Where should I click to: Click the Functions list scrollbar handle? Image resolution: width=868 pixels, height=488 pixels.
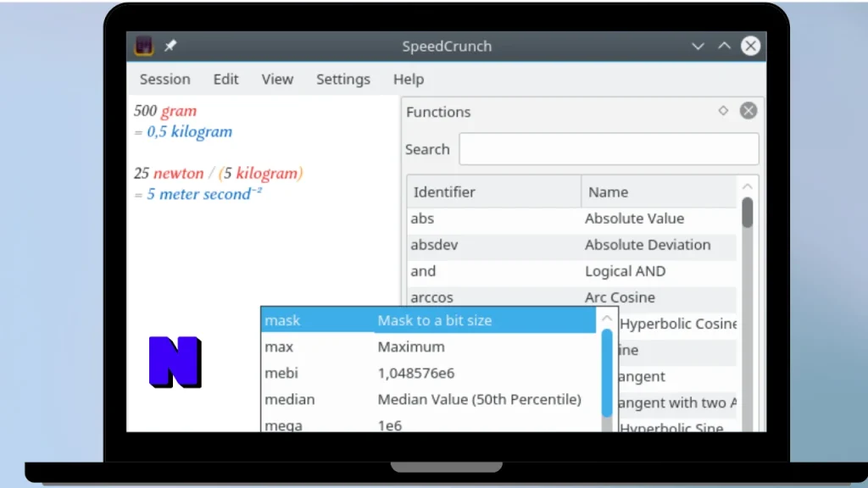tap(748, 213)
